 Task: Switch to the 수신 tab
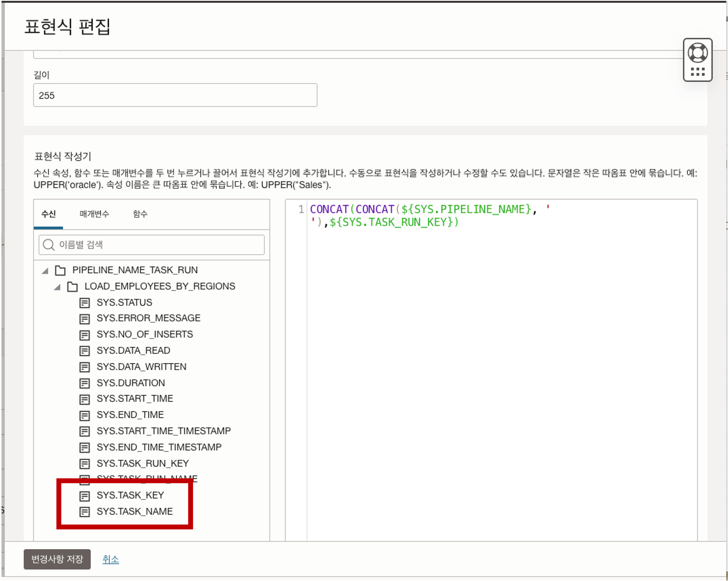pos(48,214)
